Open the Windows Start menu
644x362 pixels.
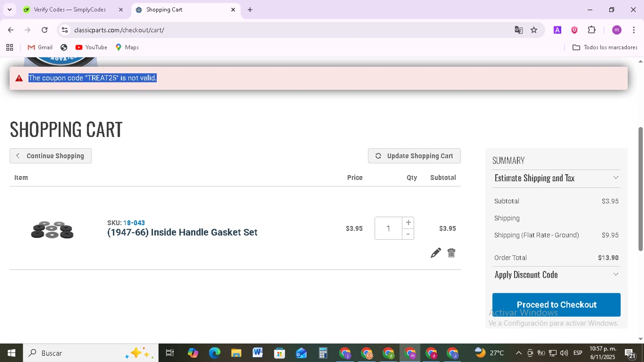pos(11,353)
